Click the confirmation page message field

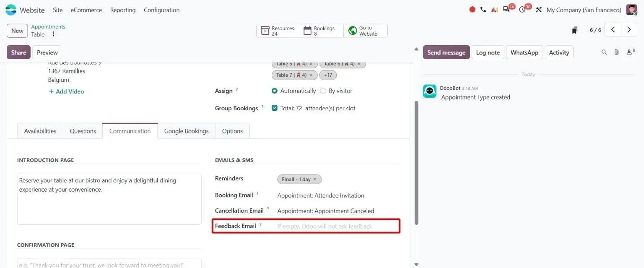pyautogui.click(x=109, y=264)
